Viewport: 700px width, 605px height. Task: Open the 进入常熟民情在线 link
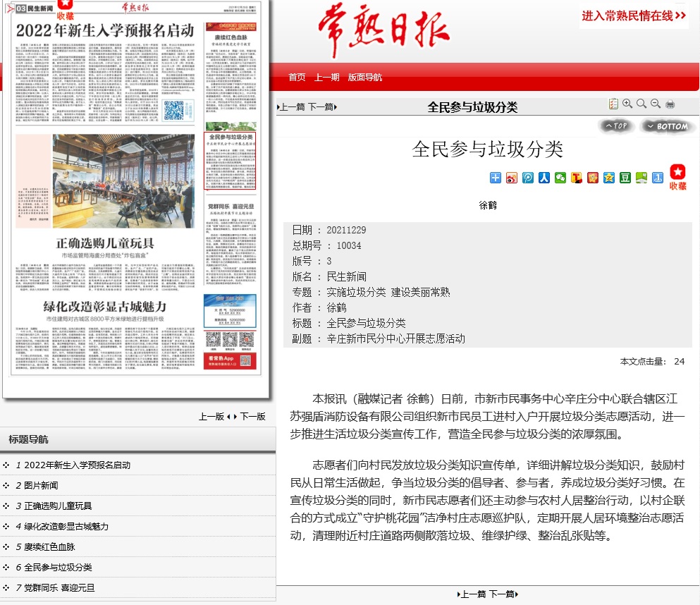pos(634,16)
